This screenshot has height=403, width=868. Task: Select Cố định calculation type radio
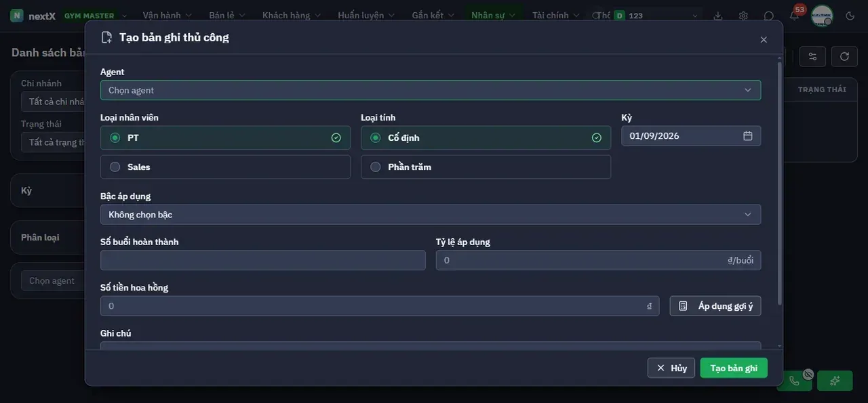coord(486,137)
